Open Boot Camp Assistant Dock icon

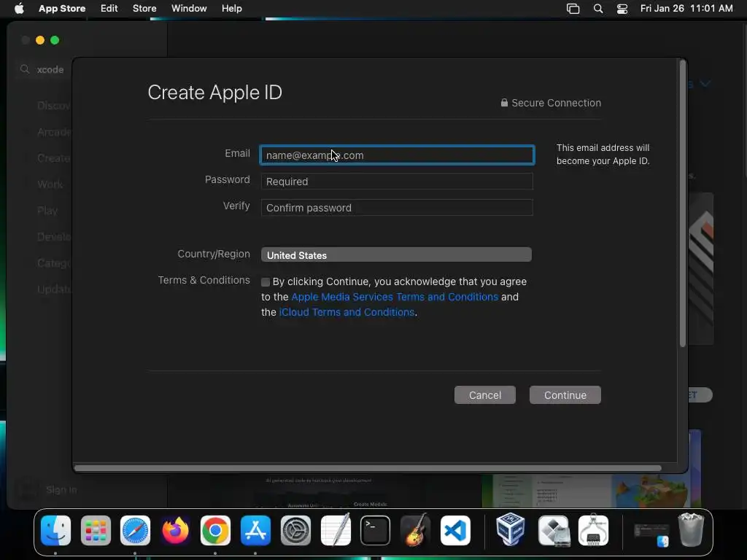553,531
